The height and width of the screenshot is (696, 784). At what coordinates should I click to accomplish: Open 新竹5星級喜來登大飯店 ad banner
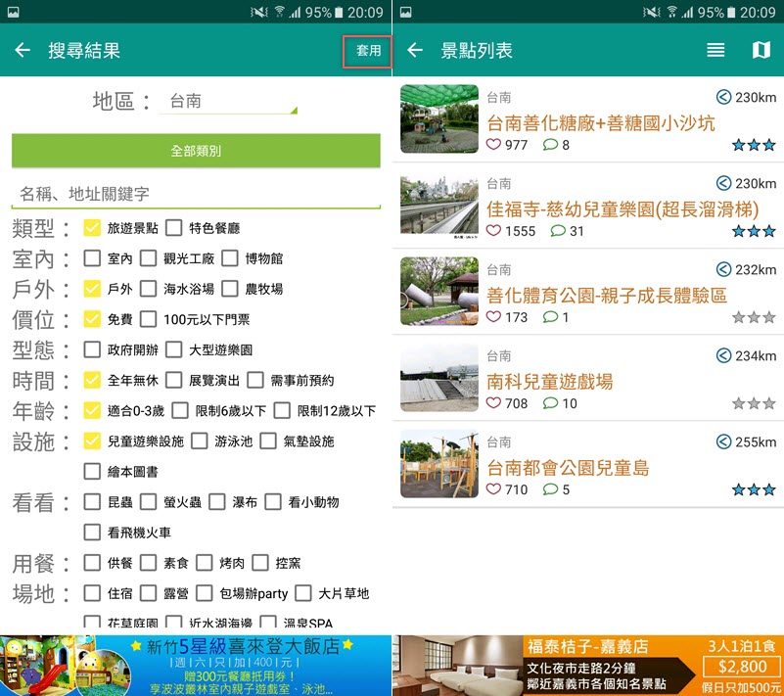[x=196, y=666]
